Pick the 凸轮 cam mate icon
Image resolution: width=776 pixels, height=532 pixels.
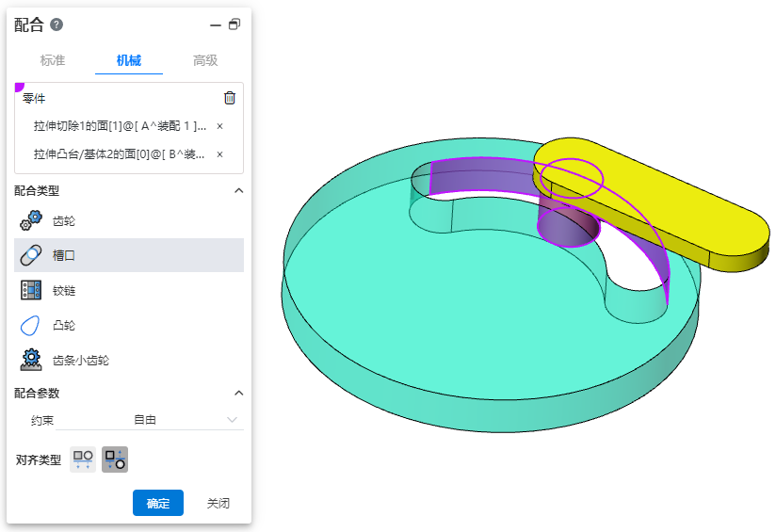click(x=31, y=325)
